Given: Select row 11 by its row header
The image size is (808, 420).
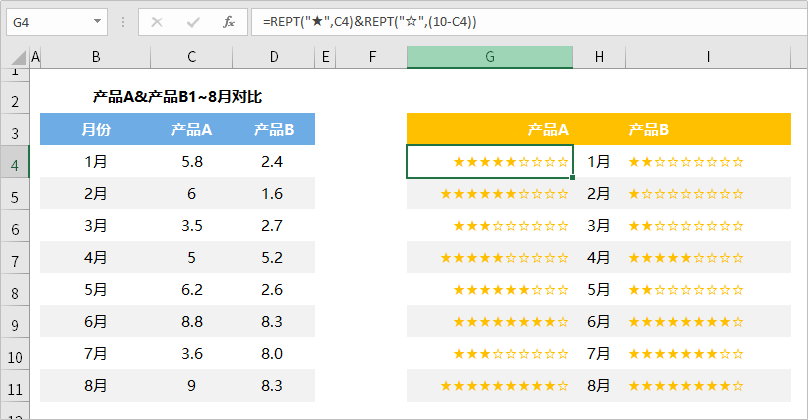Looking at the screenshot, I should (14, 387).
